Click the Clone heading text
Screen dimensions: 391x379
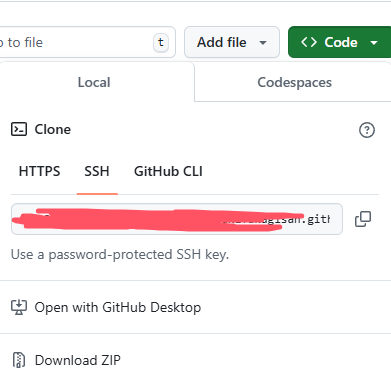tap(53, 129)
